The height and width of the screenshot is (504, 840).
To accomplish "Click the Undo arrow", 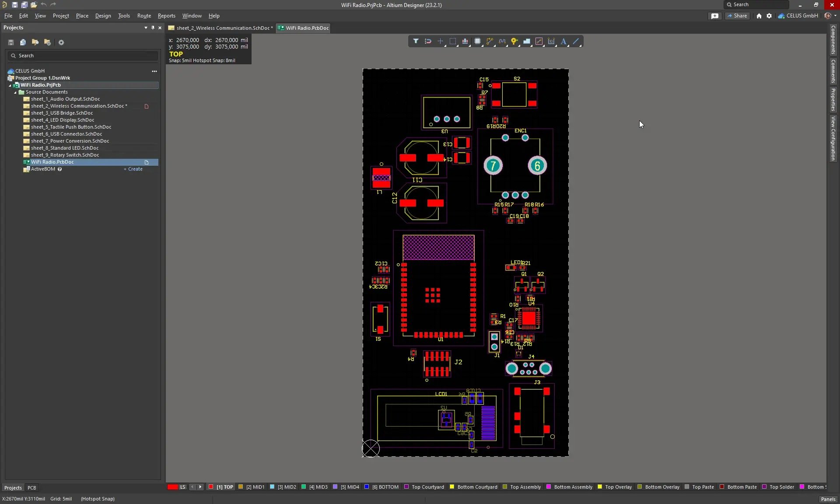I will click(x=44, y=5).
